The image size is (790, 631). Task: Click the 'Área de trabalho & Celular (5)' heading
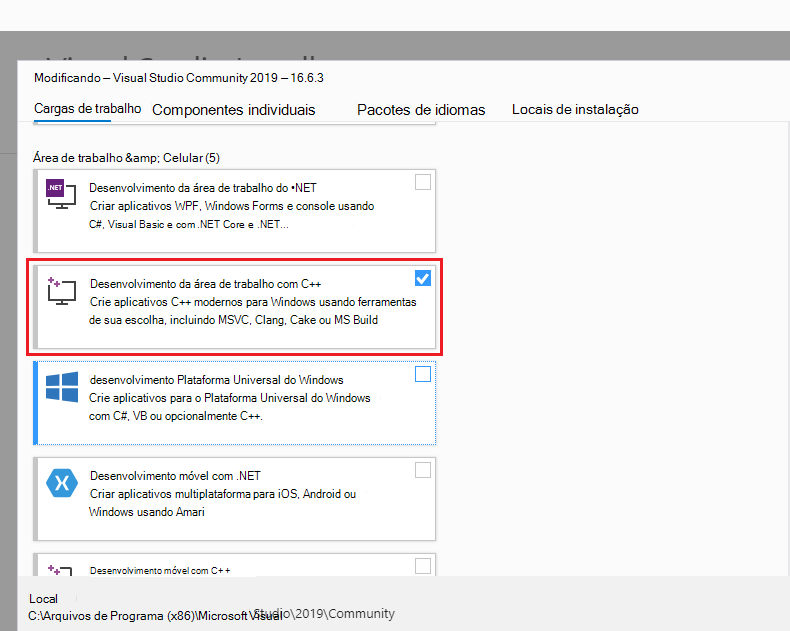click(126, 158)
